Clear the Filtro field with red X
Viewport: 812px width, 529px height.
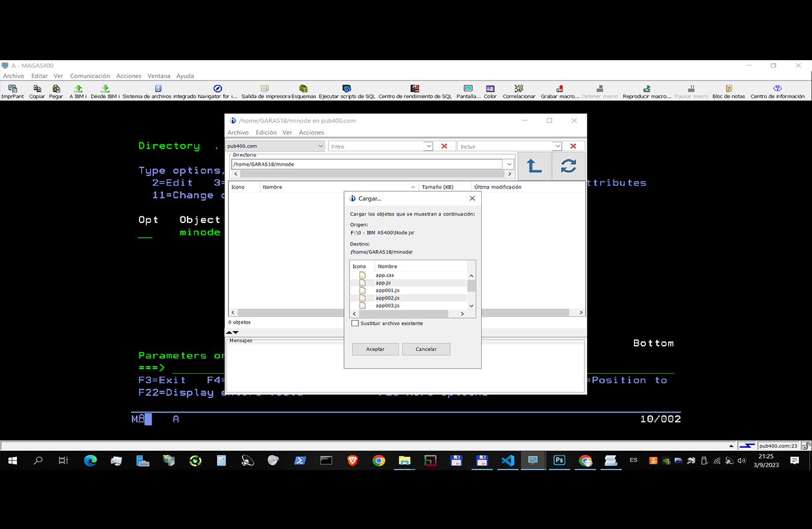(444, 146)
